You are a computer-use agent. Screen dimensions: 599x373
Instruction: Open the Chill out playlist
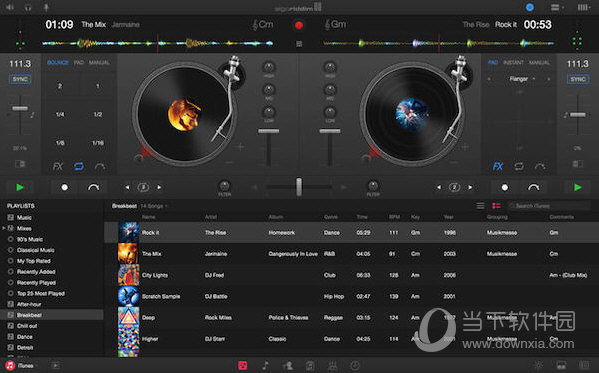27,326
